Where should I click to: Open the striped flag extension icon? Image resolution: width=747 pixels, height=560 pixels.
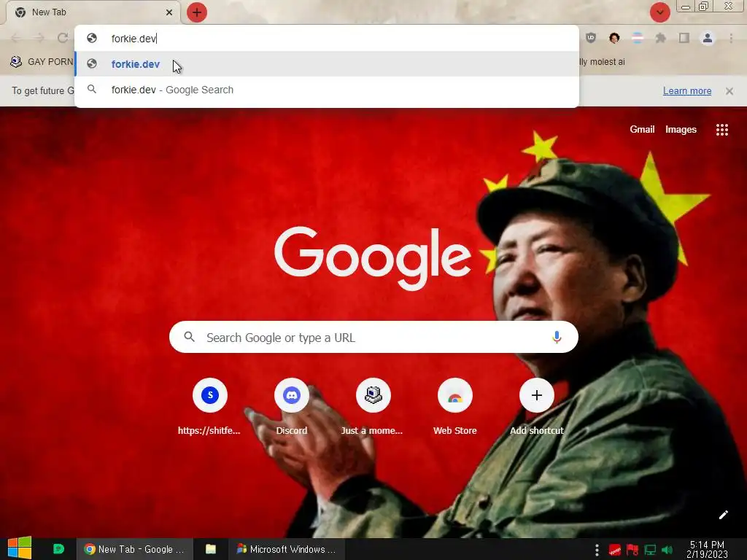(x=638, y=38)
